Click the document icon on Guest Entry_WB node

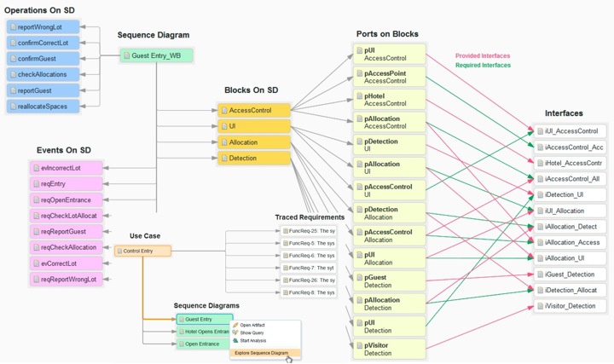point(126,55)
